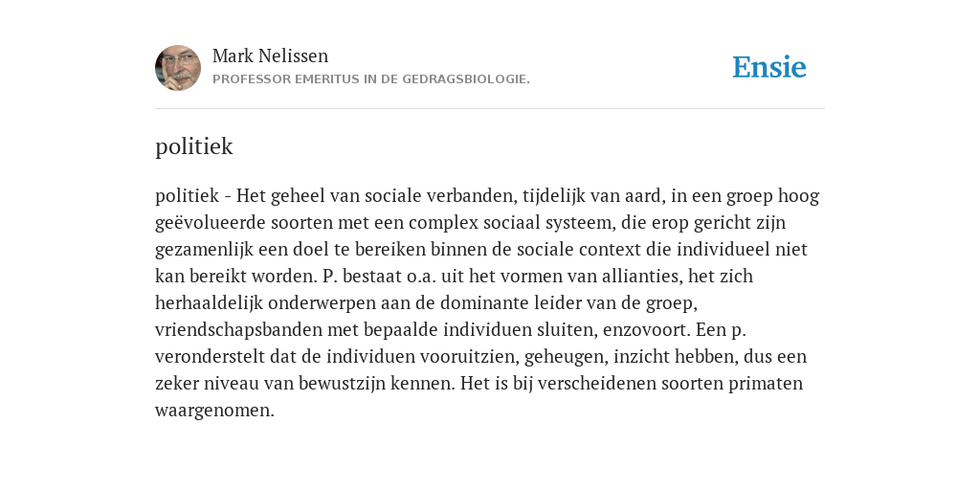Select the subtitle Professor Emeritus in de Gedragsbiologie
Screen dimensions: 980x490
pyautogui.click(x=371, y=79)
